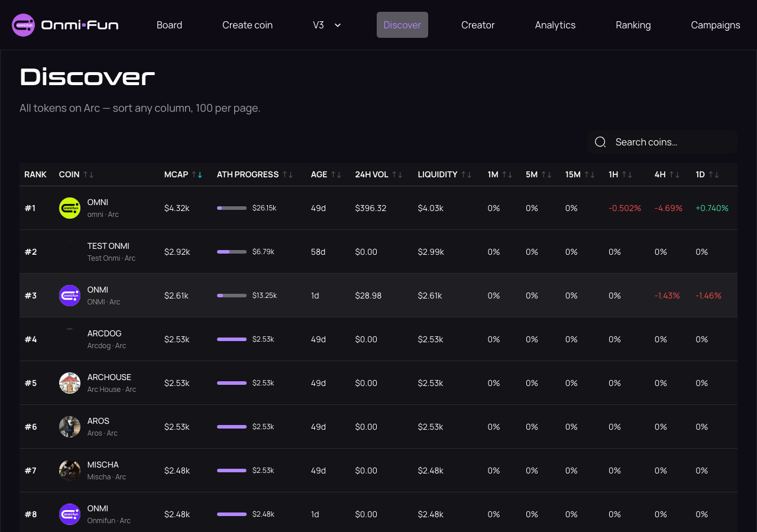Open the Ranking page
The height and width of the screenshot is (532, 757).
633,25
